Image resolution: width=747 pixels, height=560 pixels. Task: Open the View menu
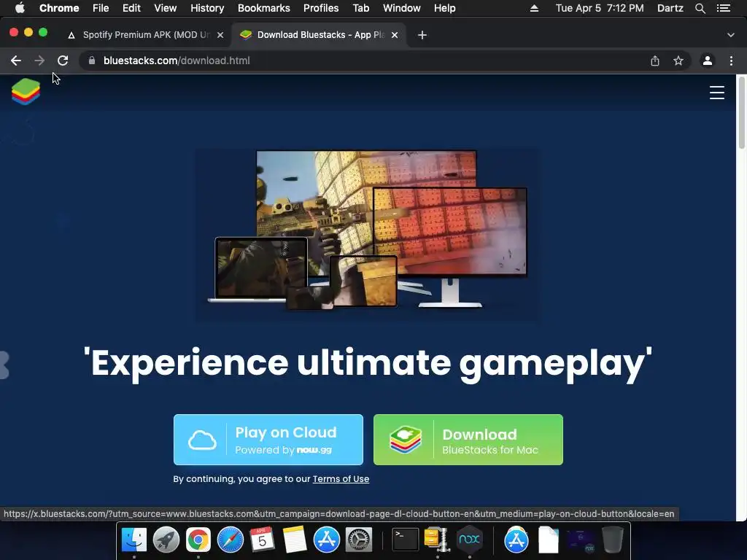[x=166, y=8]
